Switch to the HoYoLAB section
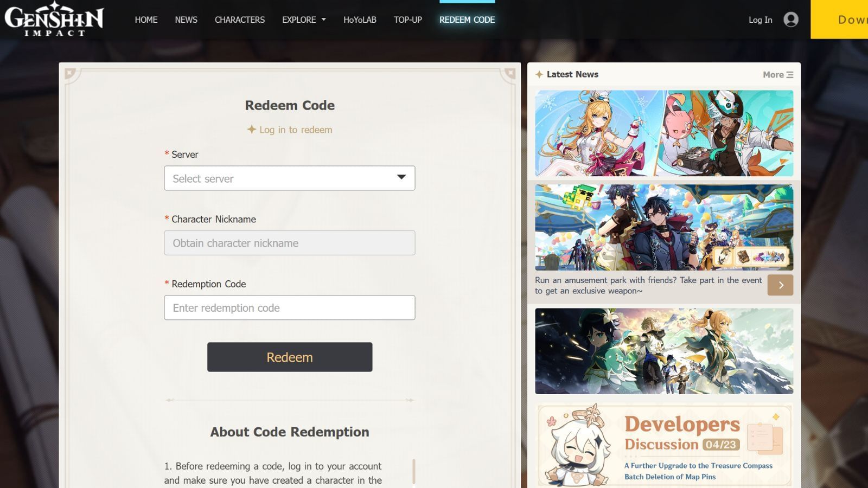 pyautogui.click(x=360, y=20)
